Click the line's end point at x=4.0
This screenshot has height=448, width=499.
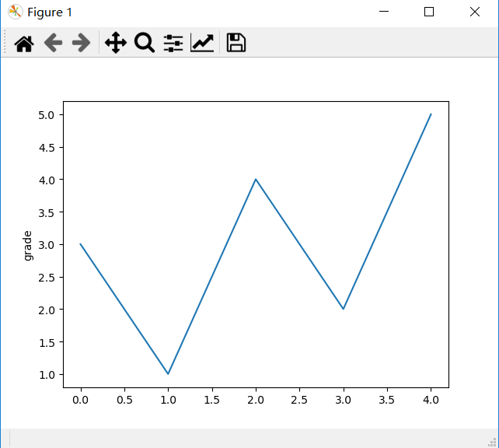(x=431, y=114)
